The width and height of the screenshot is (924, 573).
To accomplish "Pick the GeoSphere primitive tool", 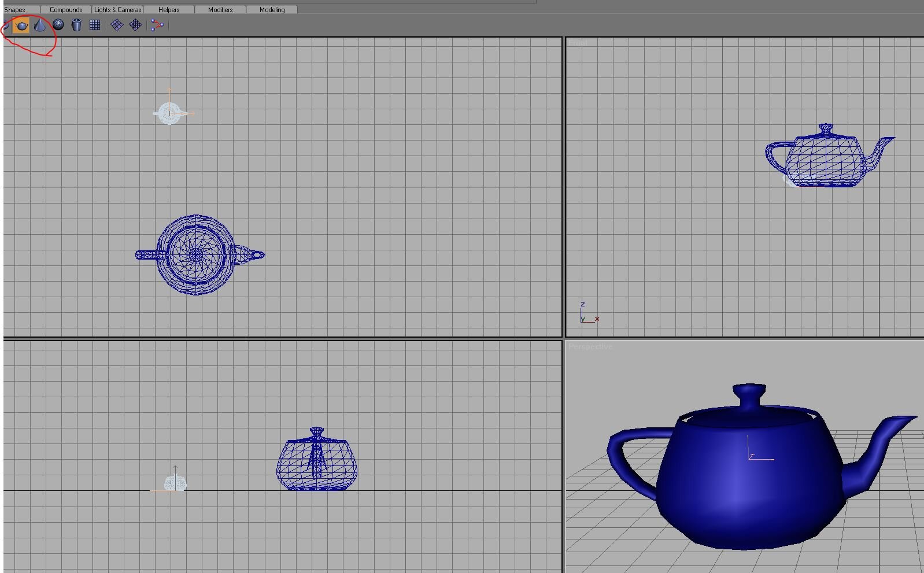I will pyautogui.click(x=58, y=25).
